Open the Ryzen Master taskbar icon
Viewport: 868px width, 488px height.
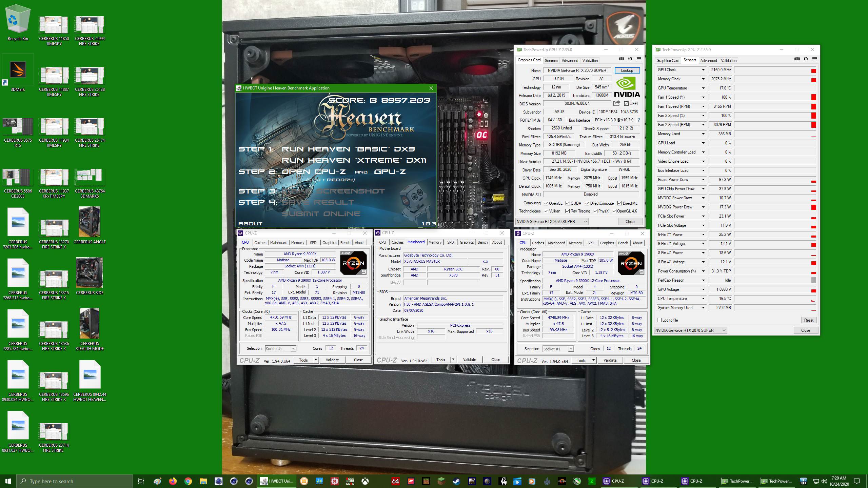point(562,481)
